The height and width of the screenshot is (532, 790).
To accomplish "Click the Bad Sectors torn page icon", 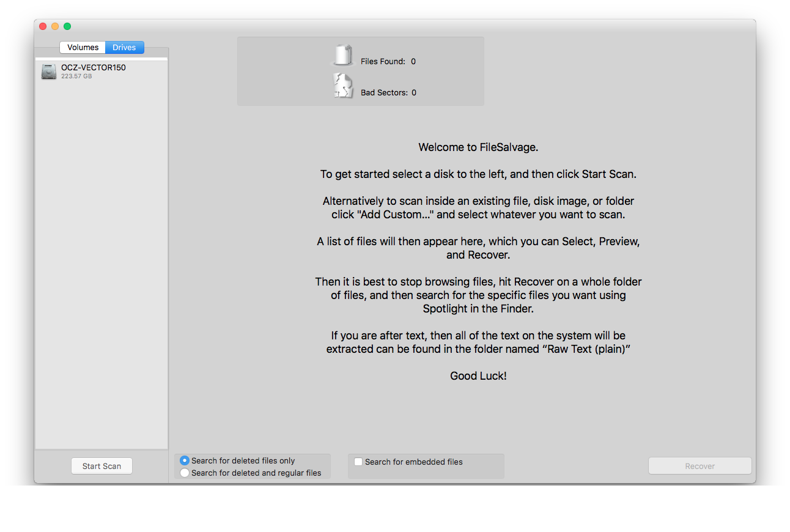I will click(342, 86).
